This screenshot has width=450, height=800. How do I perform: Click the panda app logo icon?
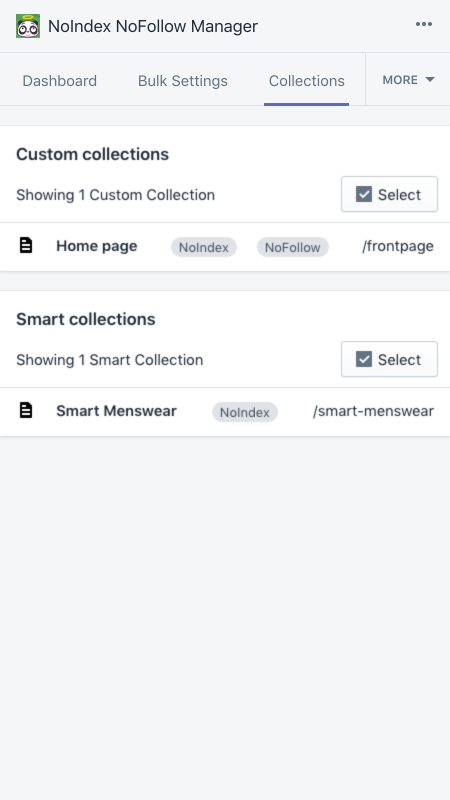tap(28, 26)
